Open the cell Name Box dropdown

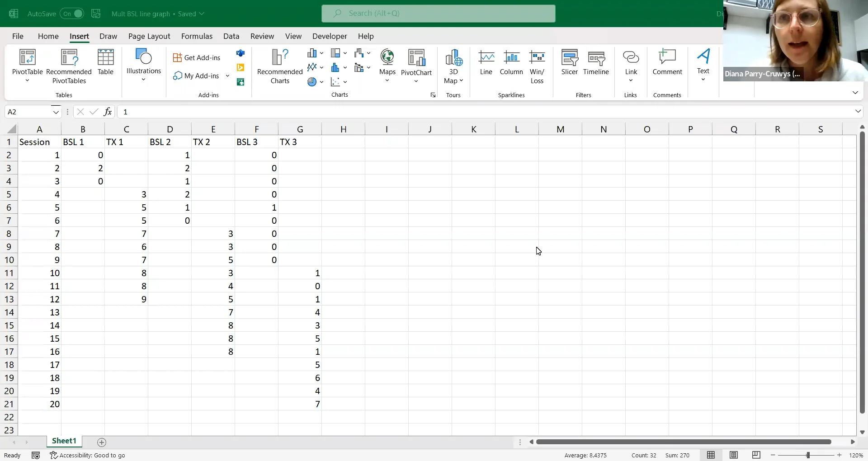tap(56, 112)
